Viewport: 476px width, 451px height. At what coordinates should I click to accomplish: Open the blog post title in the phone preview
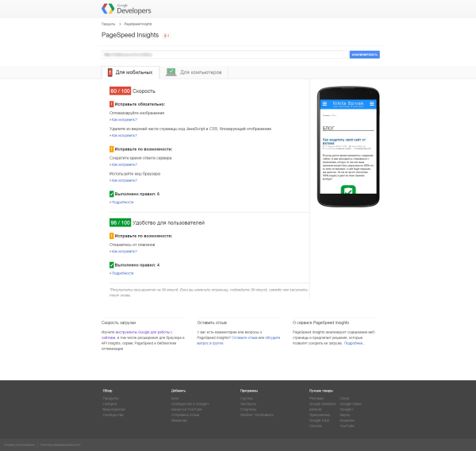(x=344, y=141)
